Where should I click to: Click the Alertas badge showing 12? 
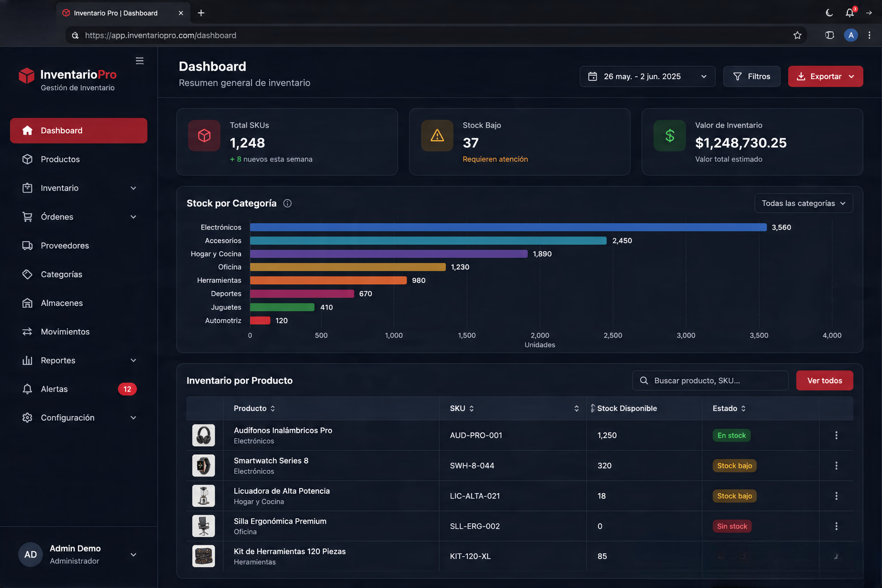[x=127, y=389]
